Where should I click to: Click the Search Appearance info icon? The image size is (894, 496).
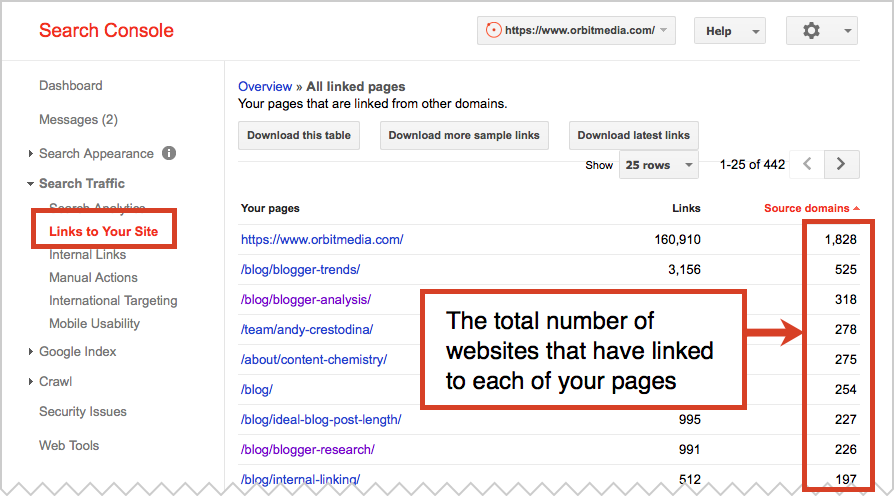(169, 153)
